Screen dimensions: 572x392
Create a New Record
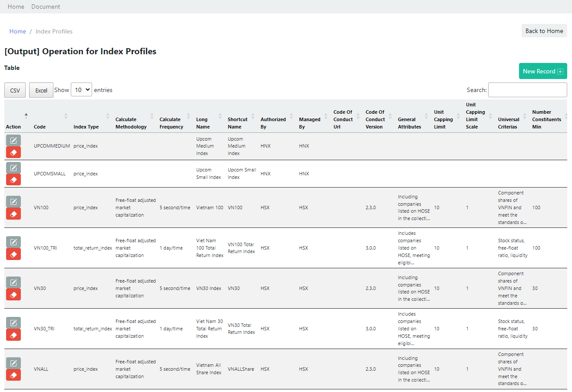click(543, 71)
